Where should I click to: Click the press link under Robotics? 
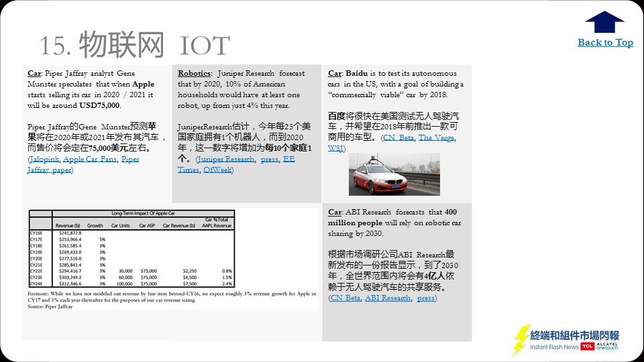coord(270,160)
